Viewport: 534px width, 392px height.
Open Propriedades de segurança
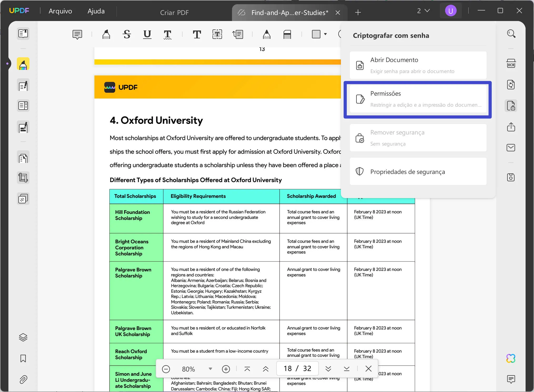click(418, 172)
